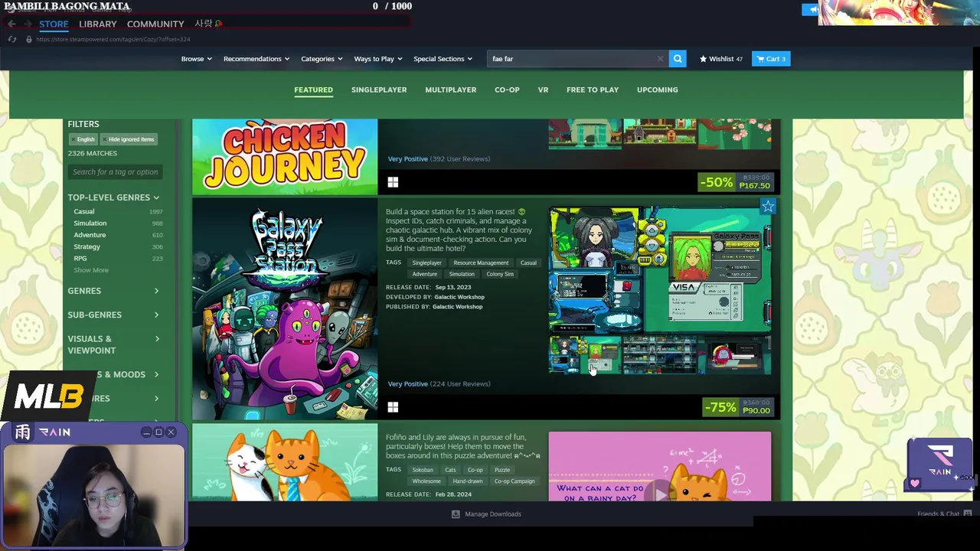Add Galaxy Pass Station to wishlist star
The height and width of the screenshot is (551, 980).
click(x=768, y=207)
